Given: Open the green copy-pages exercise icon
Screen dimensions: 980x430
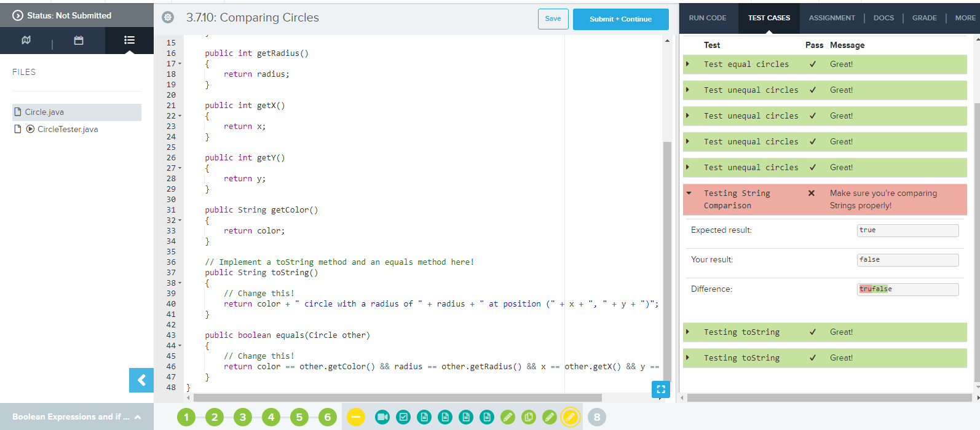Looking at the screenshot, I should (529, 417).
